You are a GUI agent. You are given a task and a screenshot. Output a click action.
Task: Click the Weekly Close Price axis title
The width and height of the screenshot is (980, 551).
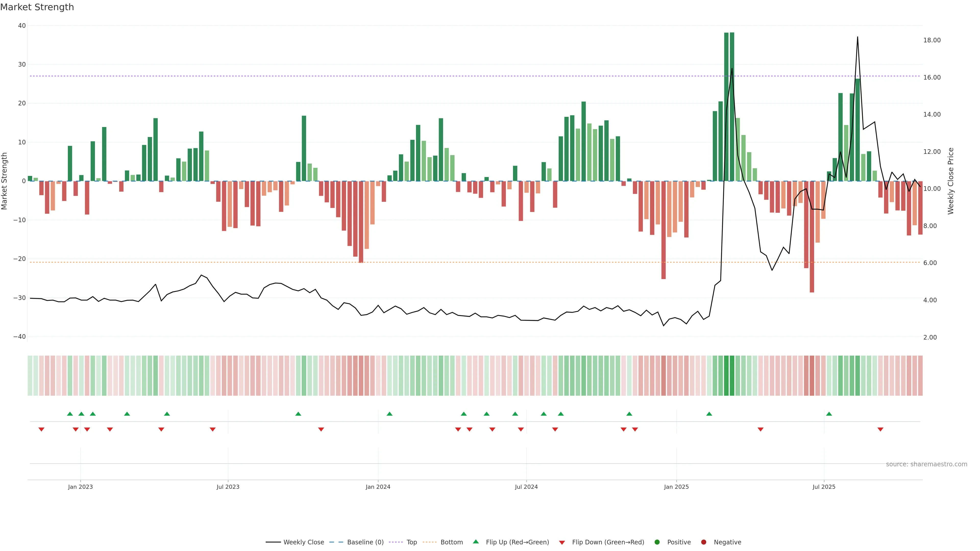point(951,181)
